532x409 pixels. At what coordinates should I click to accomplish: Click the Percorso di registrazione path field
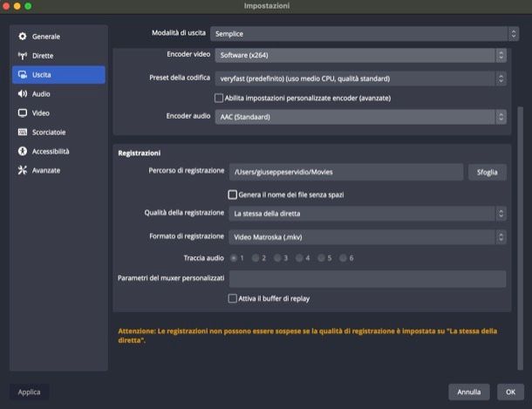(345, 172)
